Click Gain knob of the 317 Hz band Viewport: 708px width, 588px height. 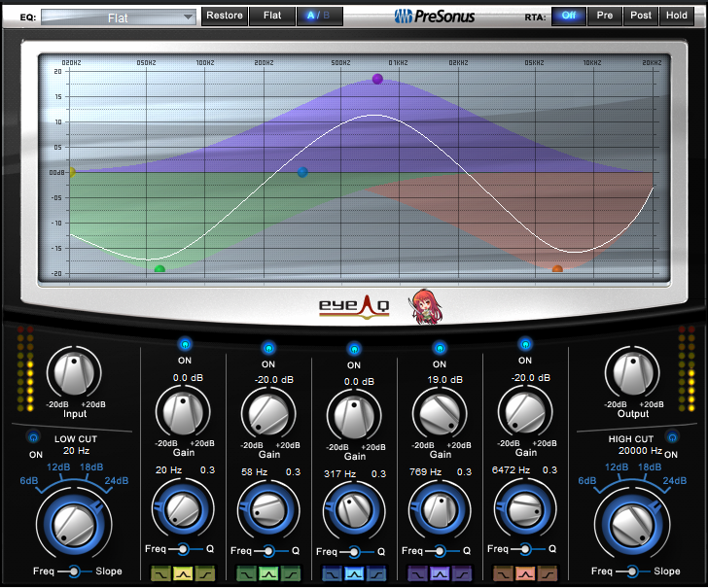(x=354, y=416)
